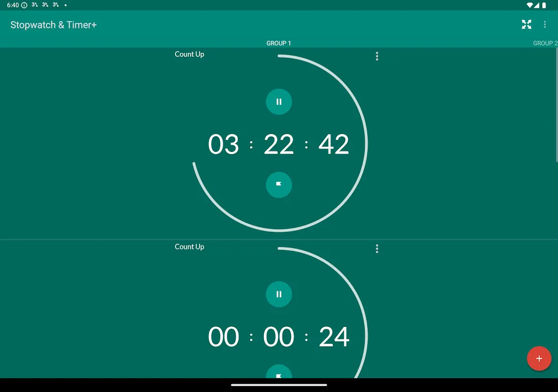This screenshot has width=558, height=392.
Task: Add a new timer with the plus button
Action: tap(539, 358)
